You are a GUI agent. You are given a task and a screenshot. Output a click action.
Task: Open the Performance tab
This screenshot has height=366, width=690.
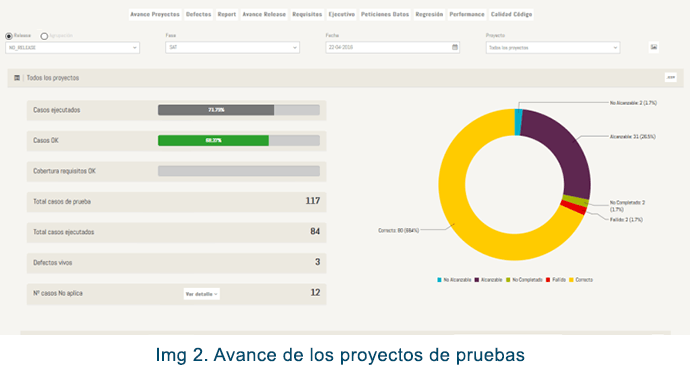click(467, 15)
